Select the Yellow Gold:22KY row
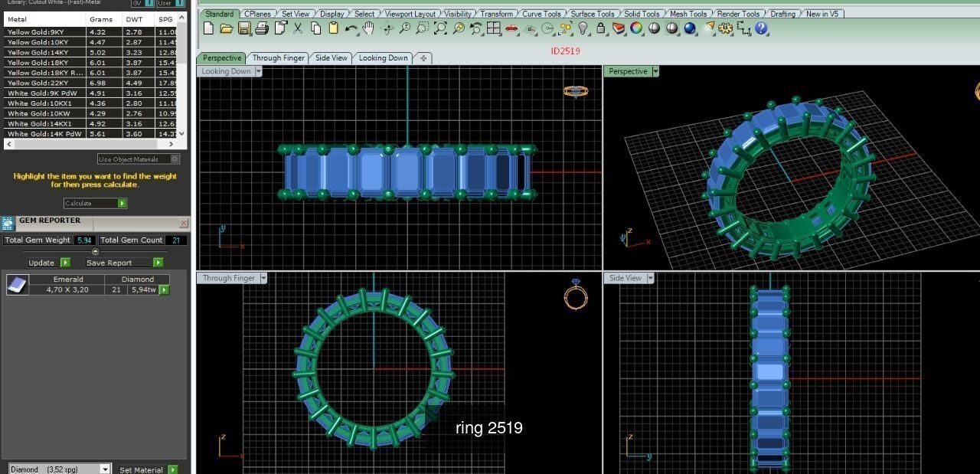Image resolution: width=980 pixels, height=474 pixels. (x=90, y=83)
